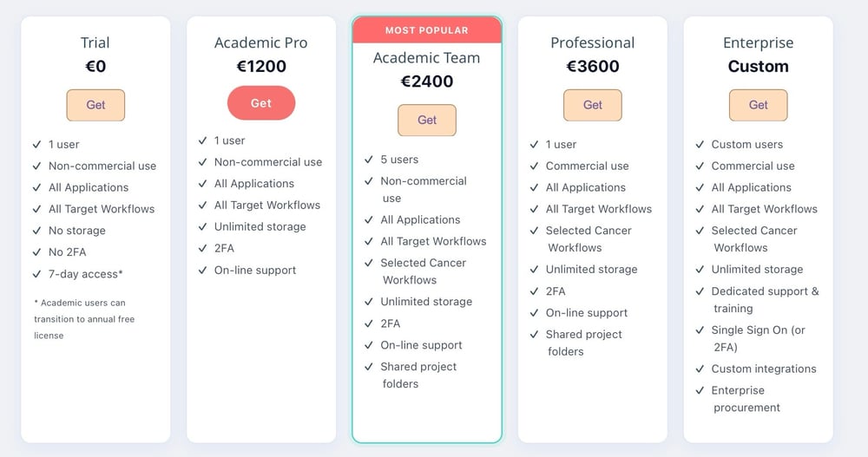Viewport: 868px width, 457px height.
Task: Click the Academic users footnote under Trial
Action: pos(84,319)
